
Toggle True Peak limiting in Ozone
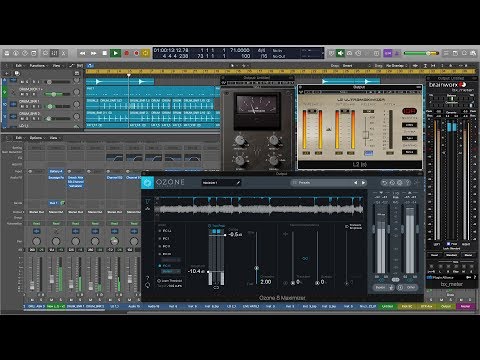tap(217, 226)
